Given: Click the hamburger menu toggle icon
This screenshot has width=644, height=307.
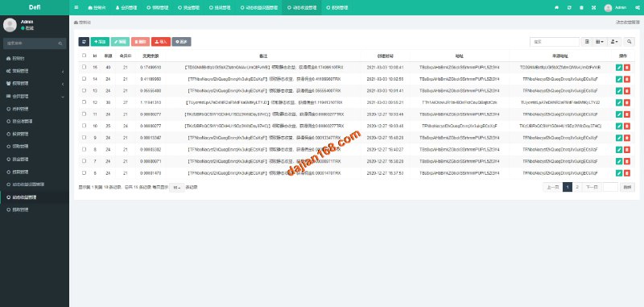Looking at the screenshot, I should point(76,7).
